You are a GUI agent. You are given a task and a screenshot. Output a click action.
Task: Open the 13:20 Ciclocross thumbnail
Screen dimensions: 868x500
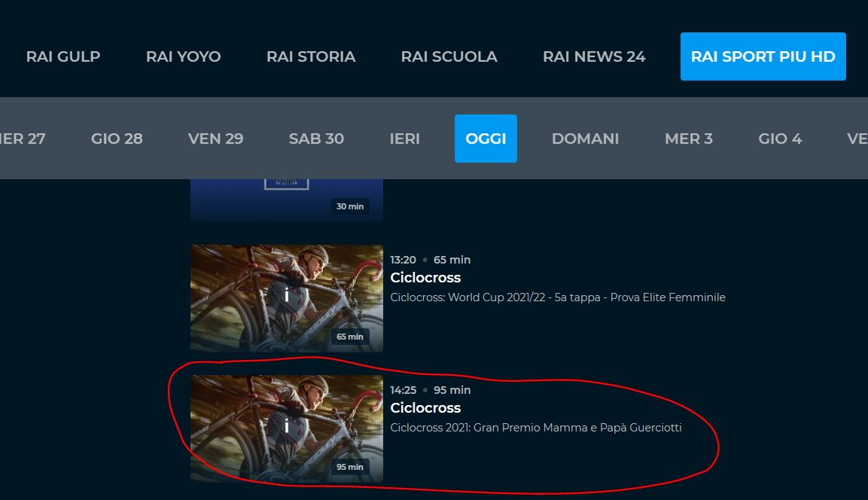click(x=287, y=298)
